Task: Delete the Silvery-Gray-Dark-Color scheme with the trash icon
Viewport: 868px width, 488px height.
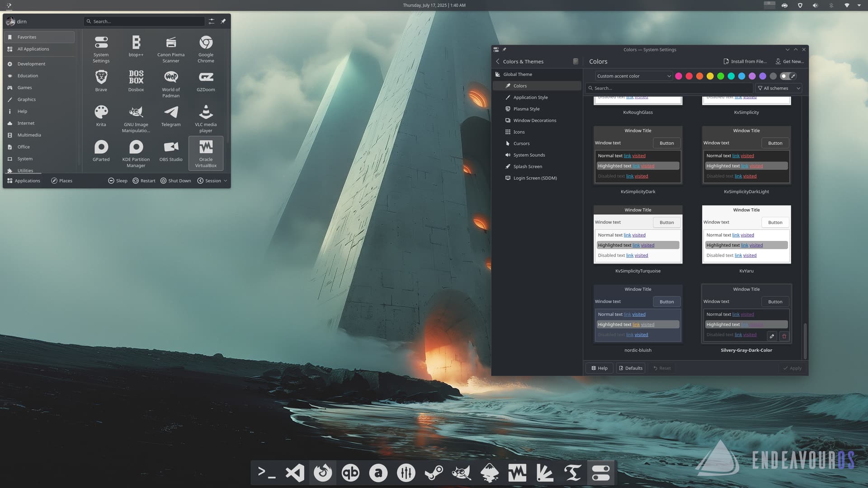Action: (784, 336)
